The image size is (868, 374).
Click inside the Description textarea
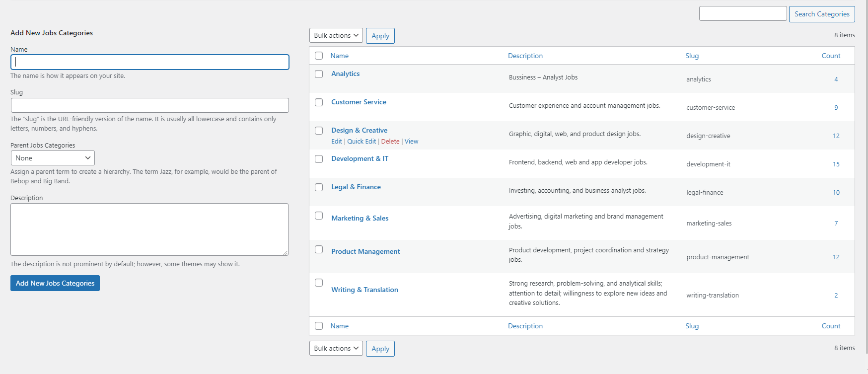[149, 229]
